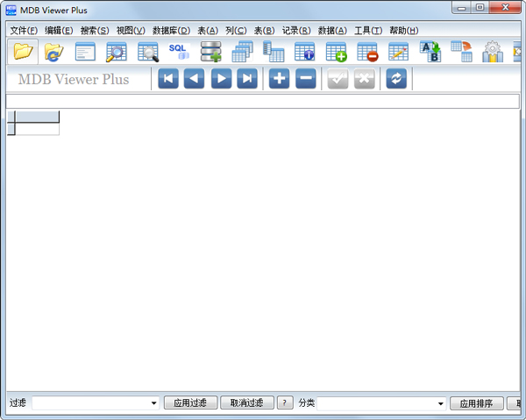Close the MDB Viewer Plus window
Screen dimensions: 526x420
click(505, 7)
